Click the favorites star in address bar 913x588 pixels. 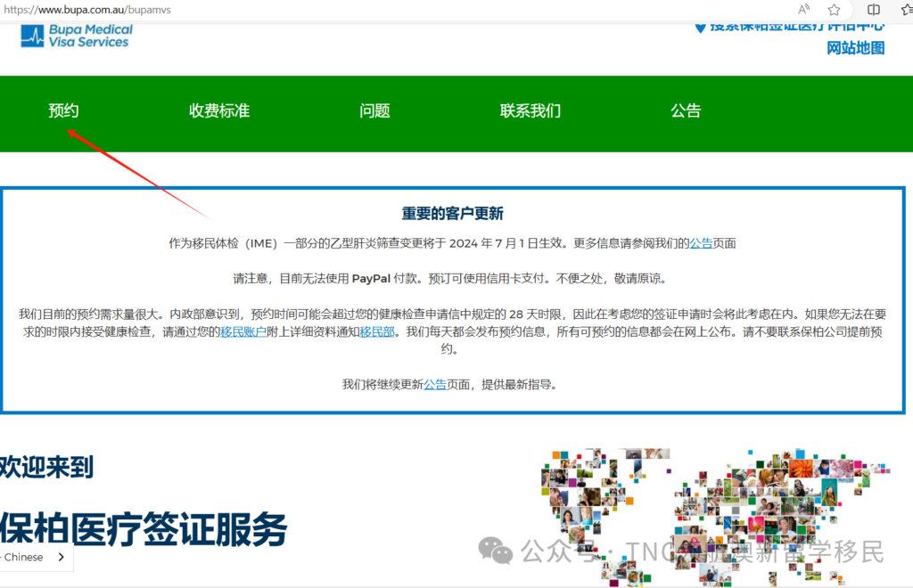click(834, 10)
